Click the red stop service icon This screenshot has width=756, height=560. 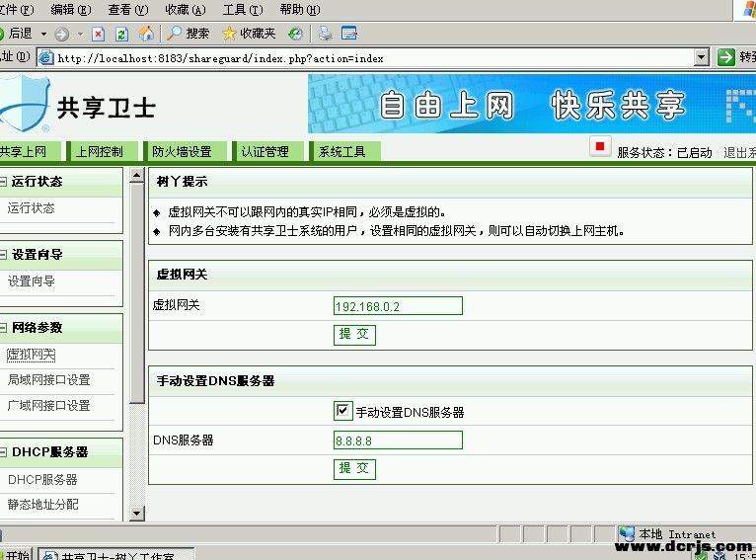click(599, 147)
